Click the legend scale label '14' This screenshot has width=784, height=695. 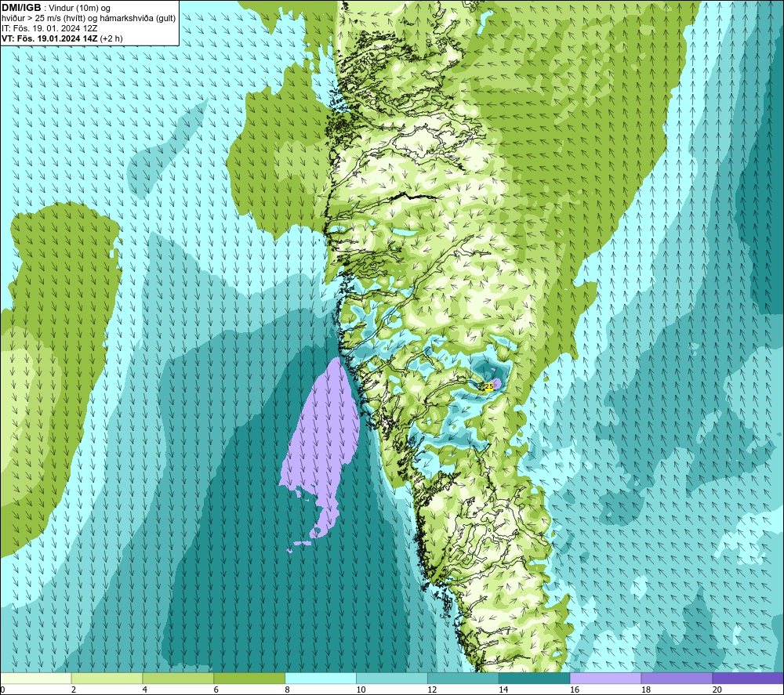pyautogui.click(x=503, y=690)
